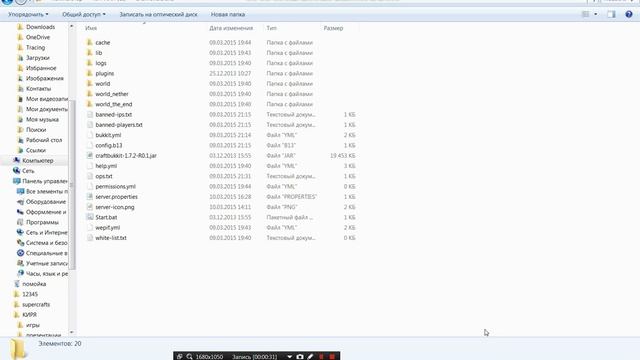Open Изображения in the navigation pane
640x360 pixels.
45,78
